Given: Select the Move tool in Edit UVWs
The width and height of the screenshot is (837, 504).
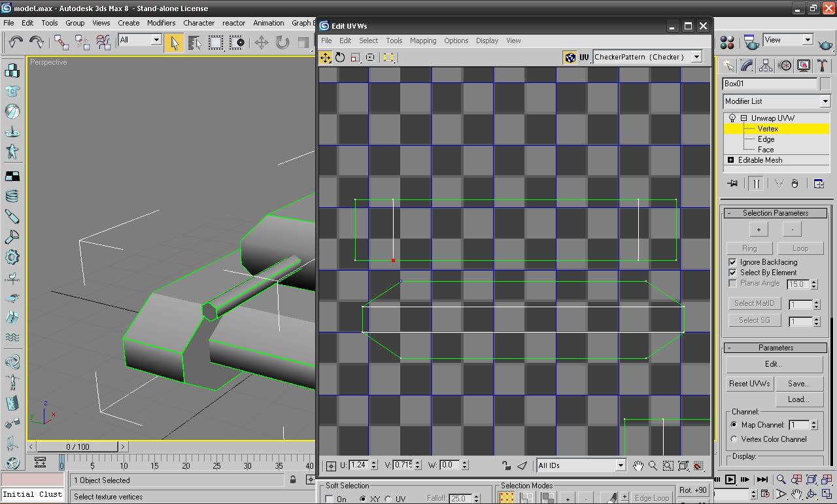Looking at the screenshot, I should (325, 58).
